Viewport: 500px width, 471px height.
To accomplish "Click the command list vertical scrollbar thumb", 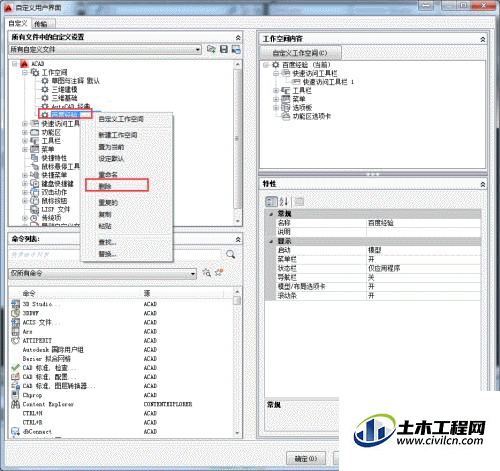I will (x=237, y=300).
